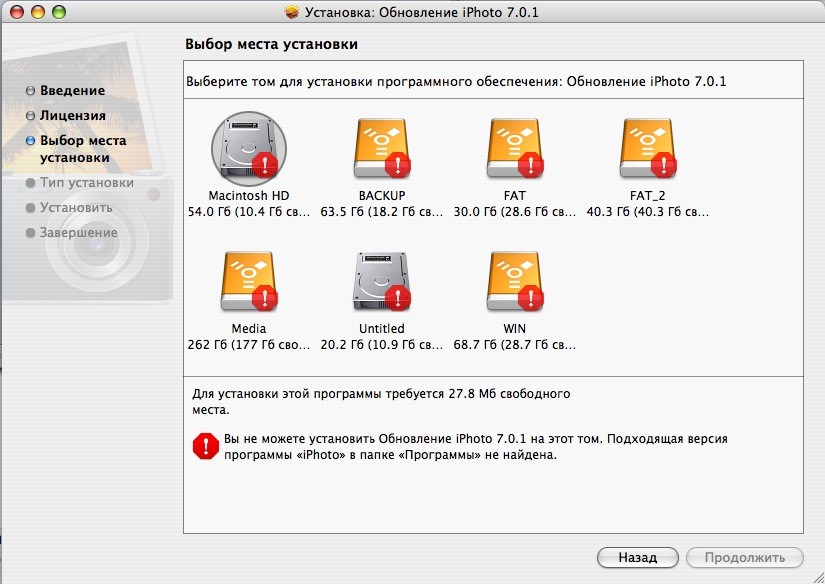Select the Untitled hard disk icon
The height and width of the screenshot is (584, 825).
pyautogui.click(x=381, y=281)
